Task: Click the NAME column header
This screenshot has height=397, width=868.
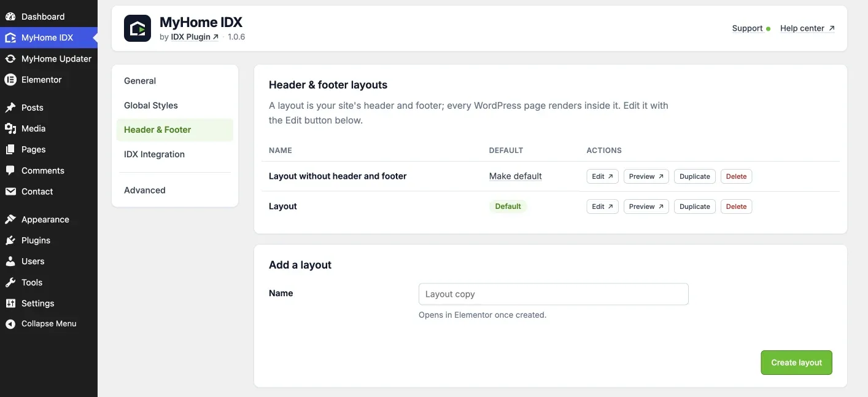Action: click(x=281, y=151)
